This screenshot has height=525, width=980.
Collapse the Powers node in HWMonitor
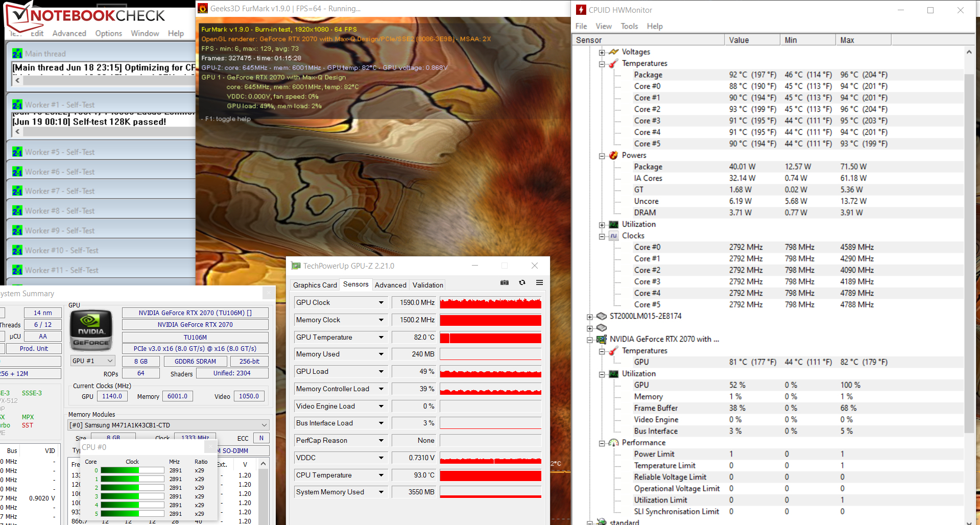tap(602, 156)
